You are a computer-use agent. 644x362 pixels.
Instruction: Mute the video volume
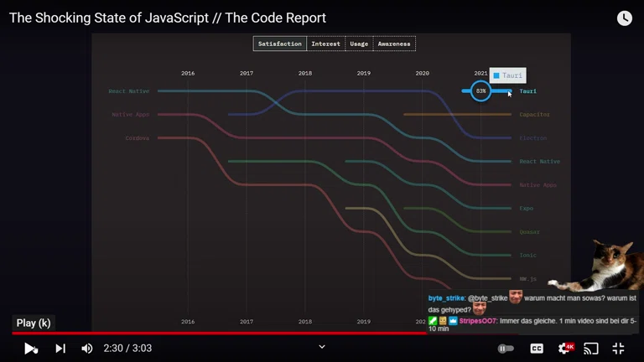[x=87, y=349]
